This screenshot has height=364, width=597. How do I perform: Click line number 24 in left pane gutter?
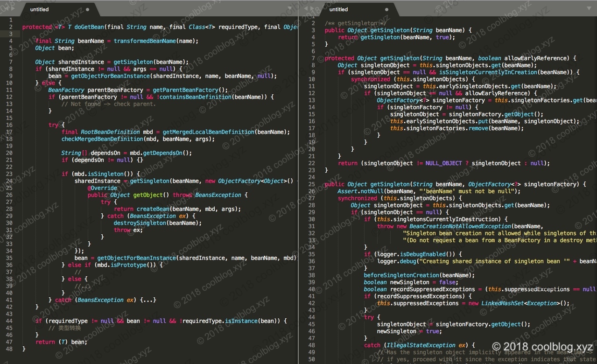10,181
